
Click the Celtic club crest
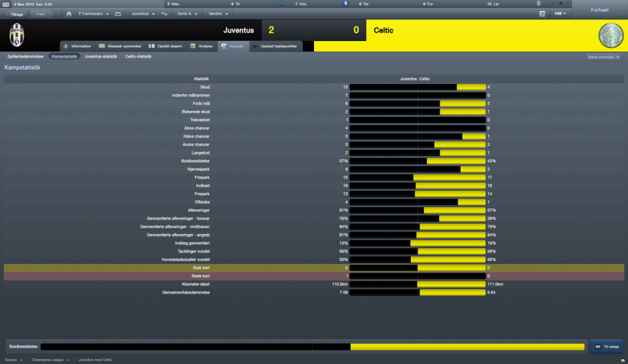click(611, 35)
